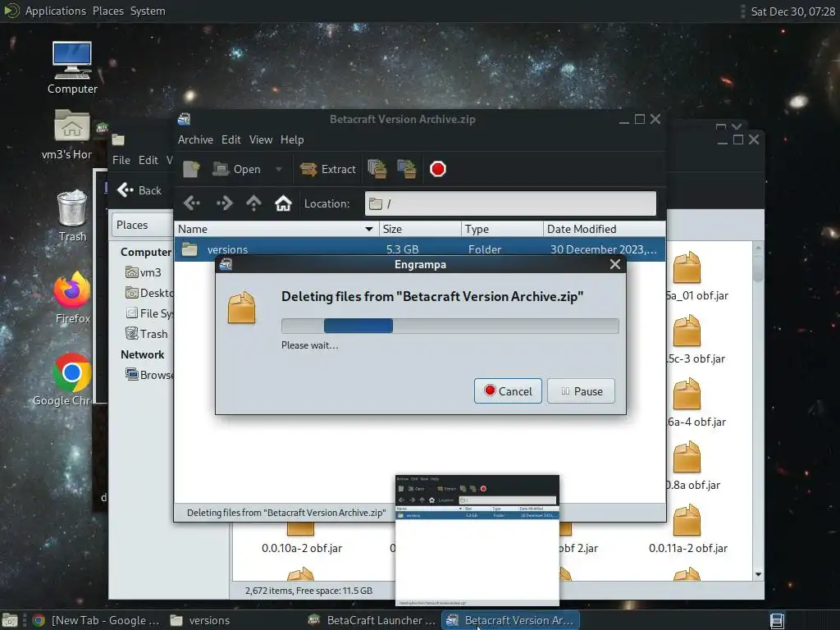The image size is (840, 630).
Task: Select the versions folder row
Action: [419, 249]
